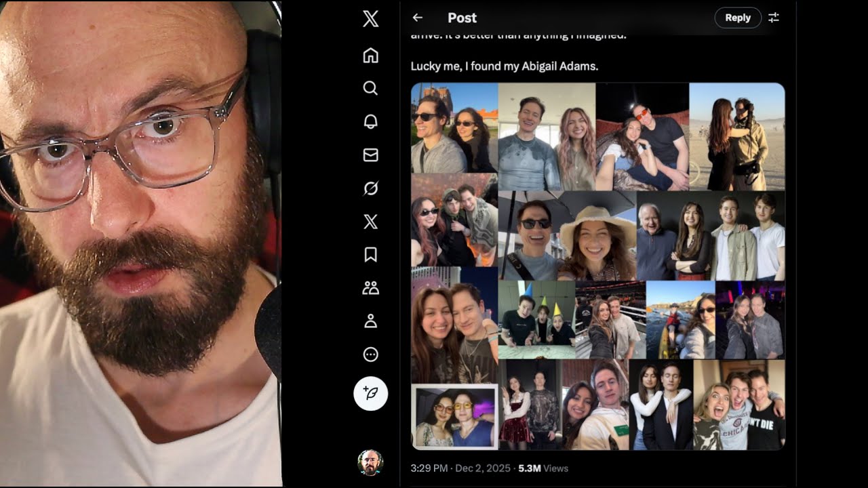Click the 5.3M Views count
868x488 pixels.
click(x=544, y=468)
